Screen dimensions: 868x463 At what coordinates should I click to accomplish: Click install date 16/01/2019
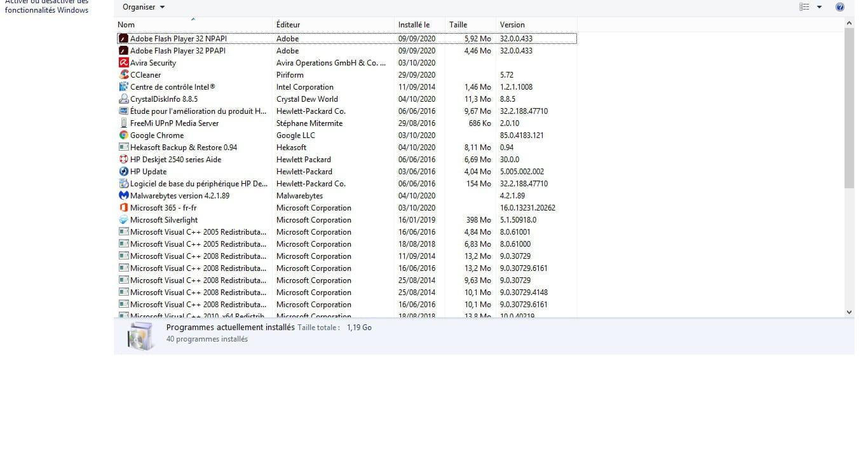click(x=417, y=220)
